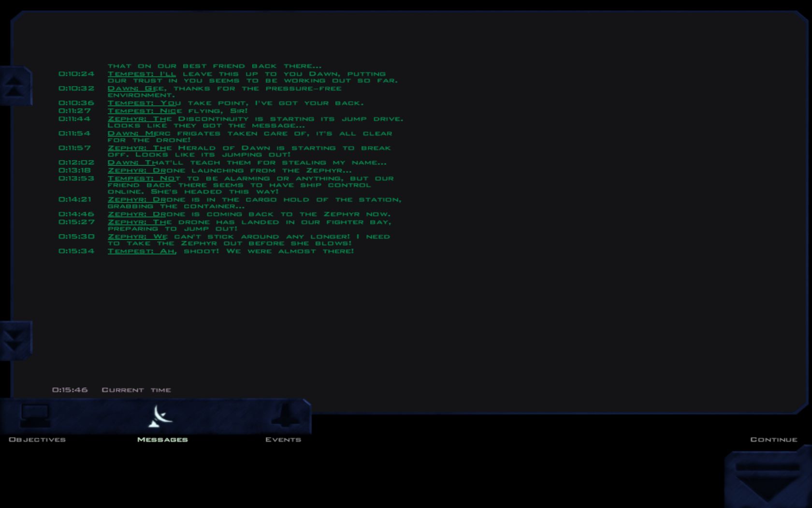Click the Continue text button
The width and height of the screenshot is (812, 508).
click(774, 439)
